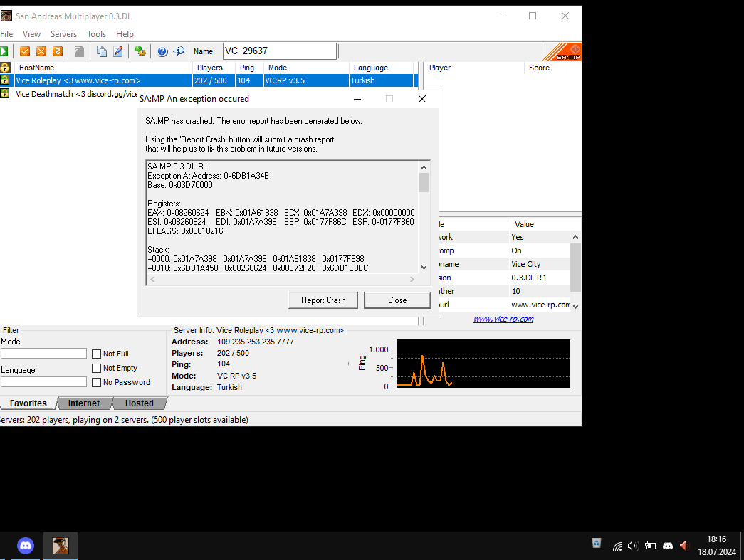Click the Server Properties pencil icon

118,51
